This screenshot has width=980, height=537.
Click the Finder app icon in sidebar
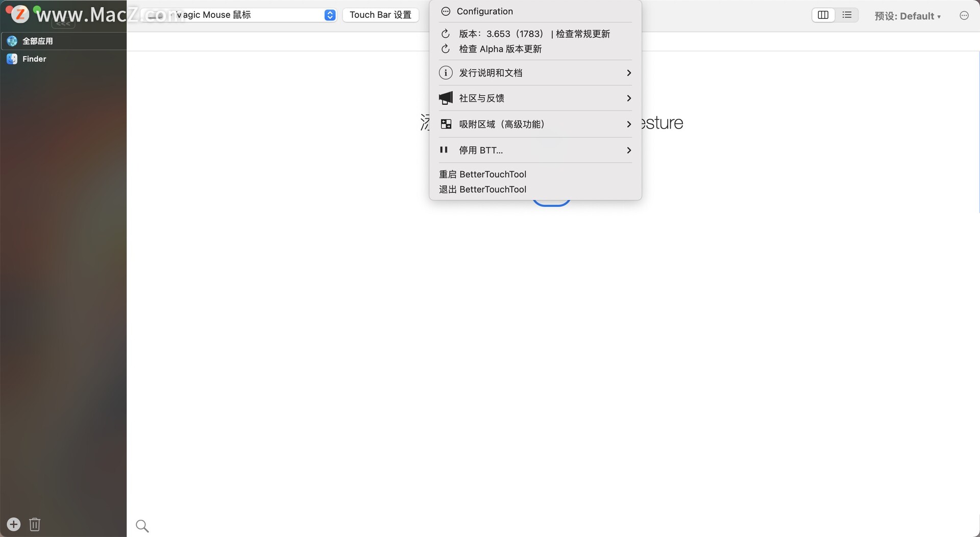tap(12, 59)
